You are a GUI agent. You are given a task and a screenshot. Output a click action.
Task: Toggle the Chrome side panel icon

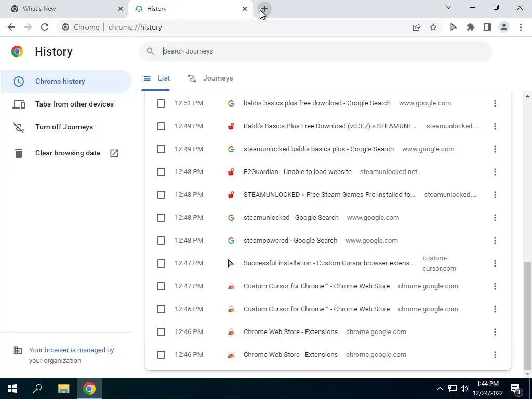point(487,27)
